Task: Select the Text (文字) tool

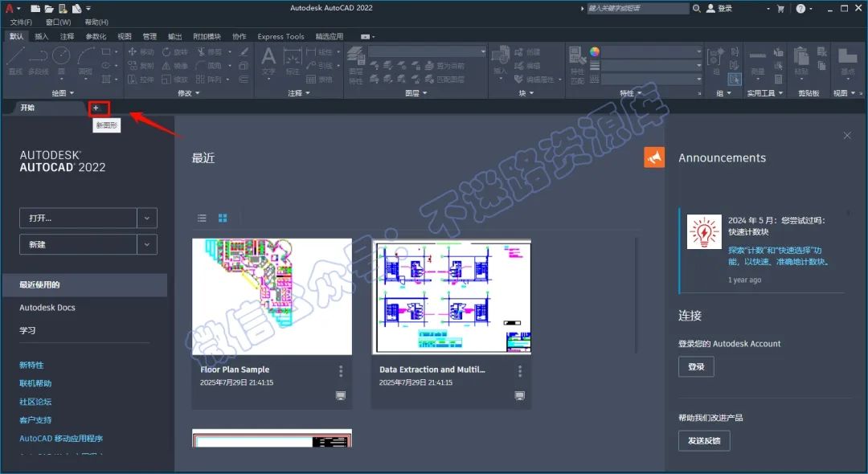Action: tap(268, 61)
